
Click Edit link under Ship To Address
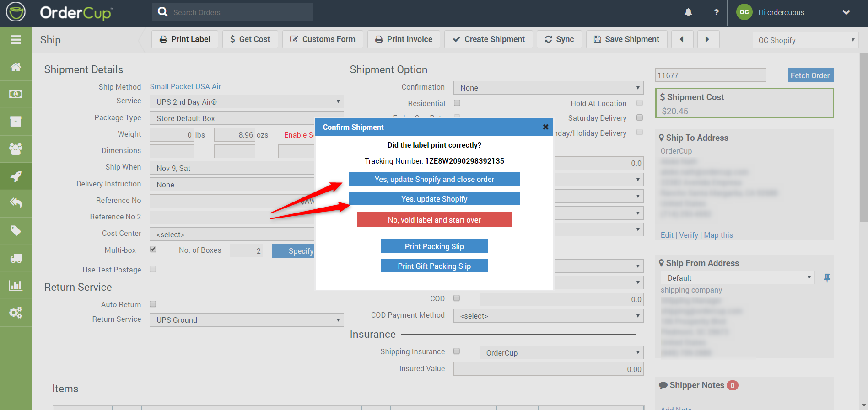point(667,235)
